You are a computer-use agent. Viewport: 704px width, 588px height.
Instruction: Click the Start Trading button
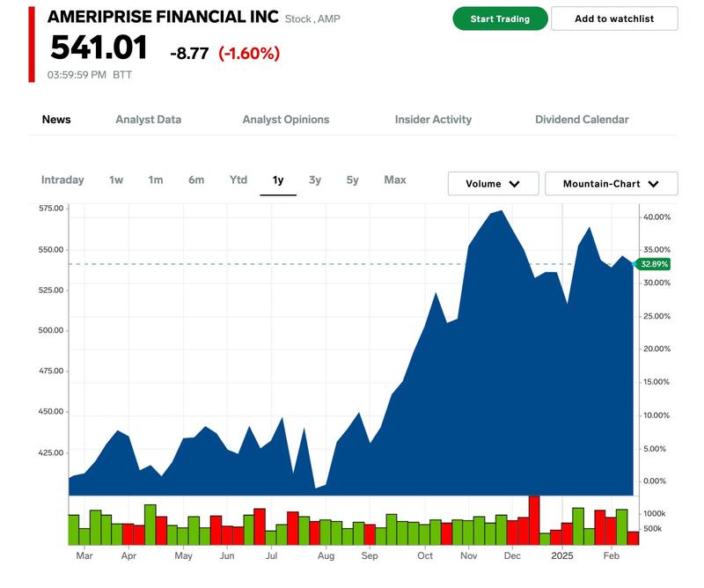pyautogui.click(x=500, y=18)
